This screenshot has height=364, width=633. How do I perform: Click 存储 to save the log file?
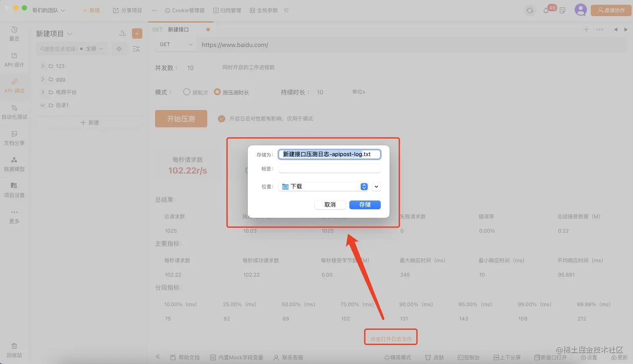click(x=365, y=205)
